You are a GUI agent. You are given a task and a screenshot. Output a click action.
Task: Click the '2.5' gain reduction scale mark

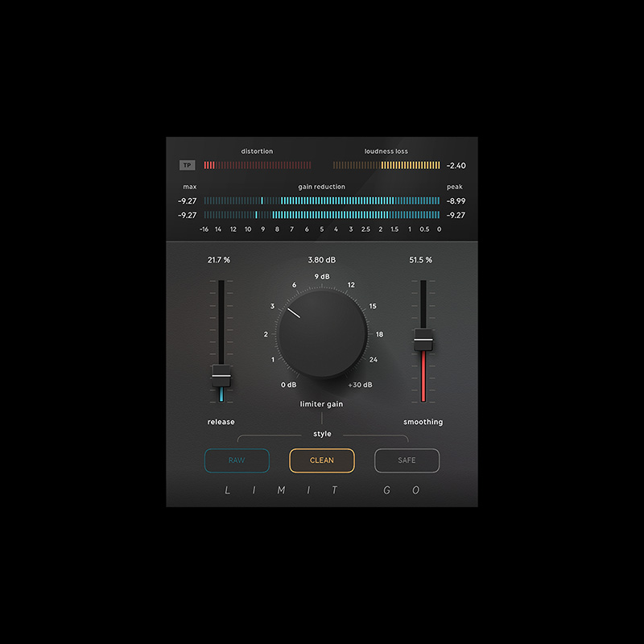(366, 229)
